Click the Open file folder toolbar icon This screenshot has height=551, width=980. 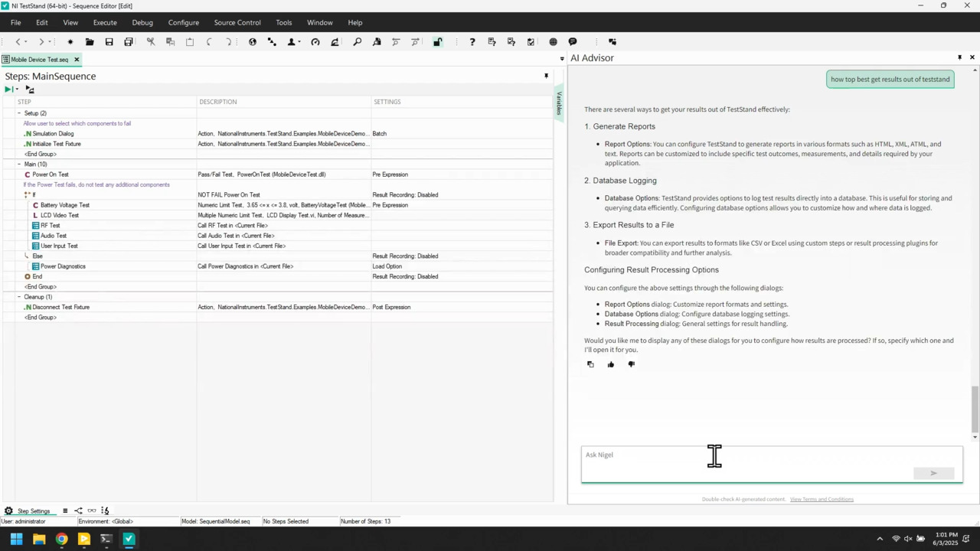pyautogui.click(x=90, y=42)
